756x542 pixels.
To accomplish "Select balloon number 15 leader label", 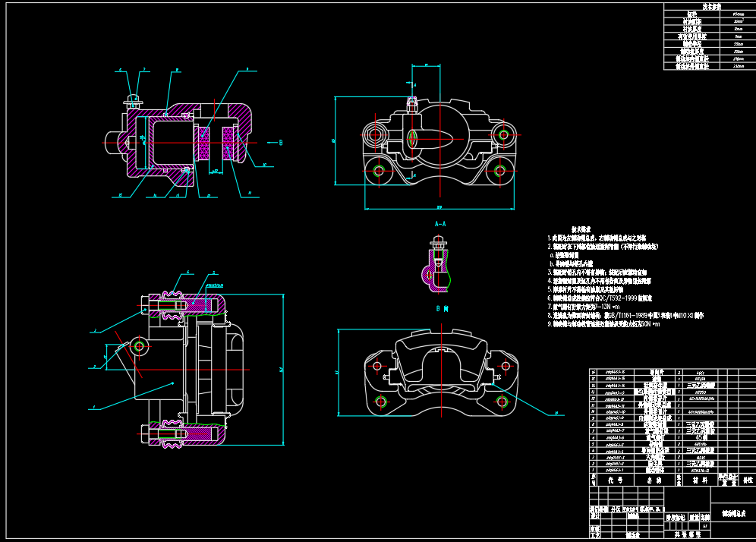I will [x=120, y=196].
